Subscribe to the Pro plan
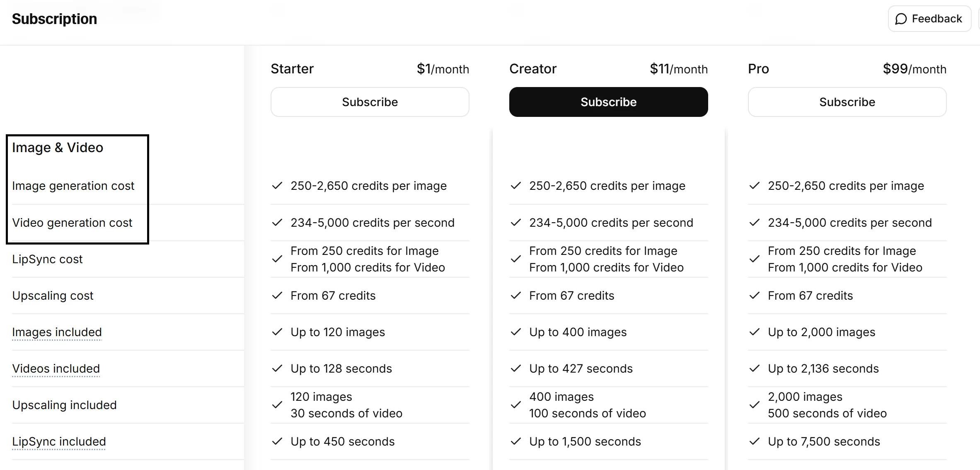Viewport: 980px width, 470px height. pos(847,102)
